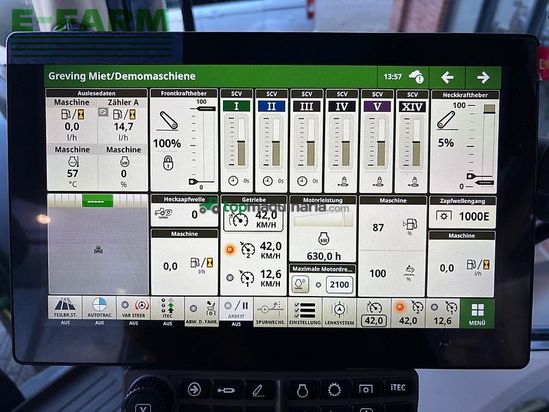Open the Heckzapfwelle PTO tile
The image size is (549, 412).
point(185,210)
